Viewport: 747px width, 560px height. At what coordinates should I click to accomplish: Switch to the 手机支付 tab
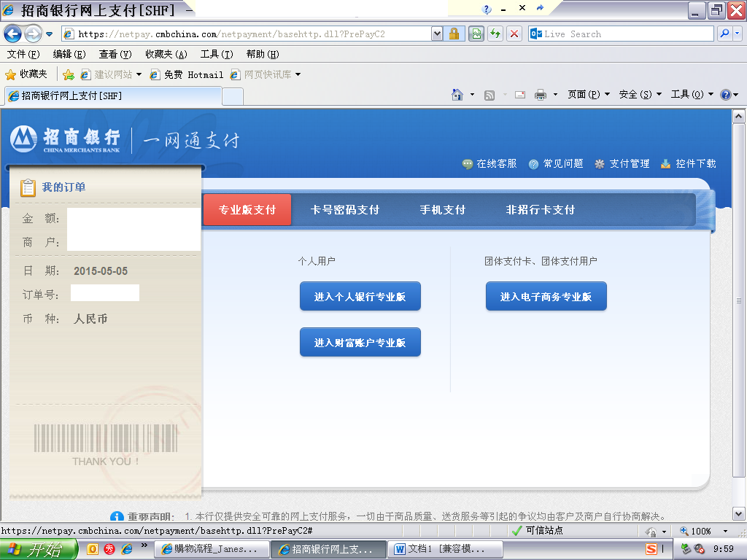443,210
